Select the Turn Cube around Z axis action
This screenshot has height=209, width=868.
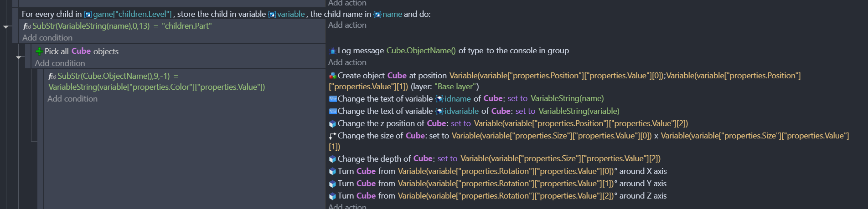click(x=498, y=196)
